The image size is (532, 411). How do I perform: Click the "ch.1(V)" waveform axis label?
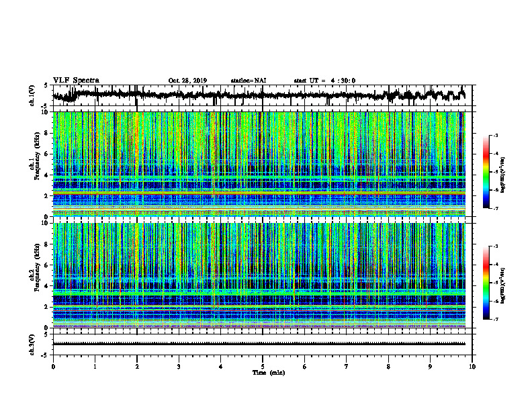tap(32, 95)
